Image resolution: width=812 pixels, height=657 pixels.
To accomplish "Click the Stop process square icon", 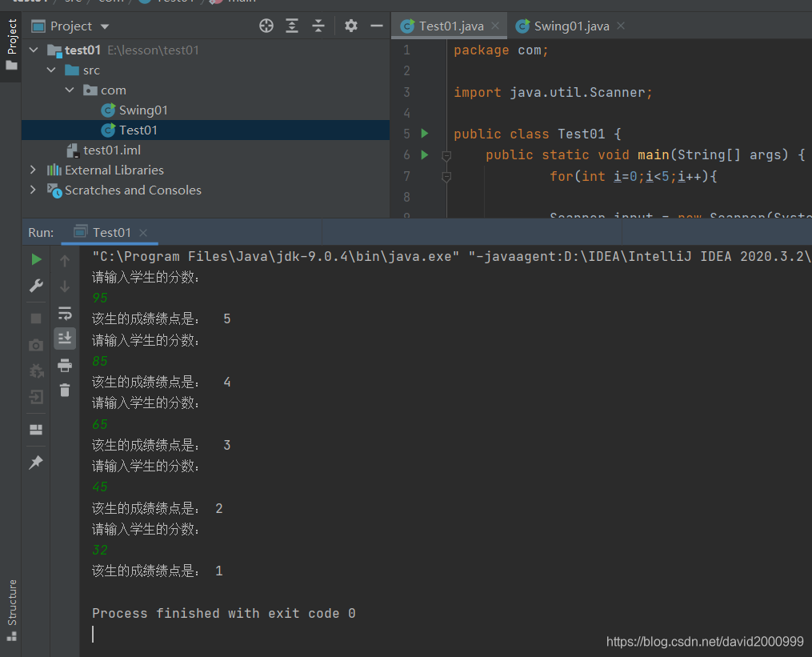I will point(36,318).
